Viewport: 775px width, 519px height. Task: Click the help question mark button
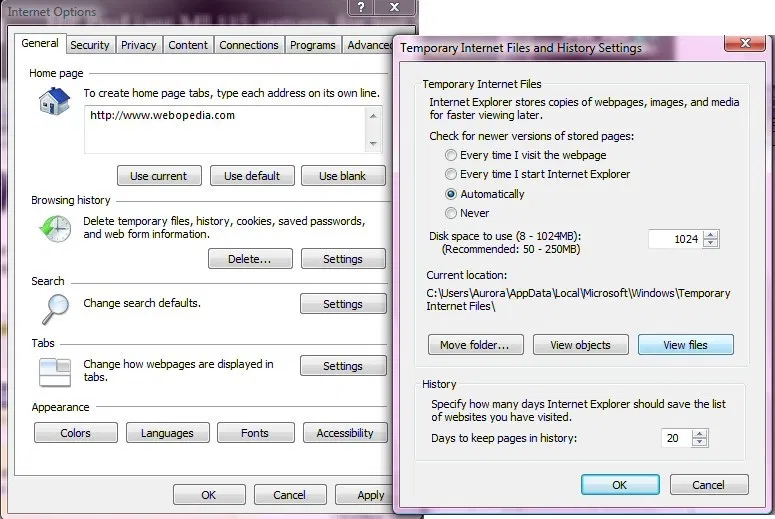pos(363,9)
